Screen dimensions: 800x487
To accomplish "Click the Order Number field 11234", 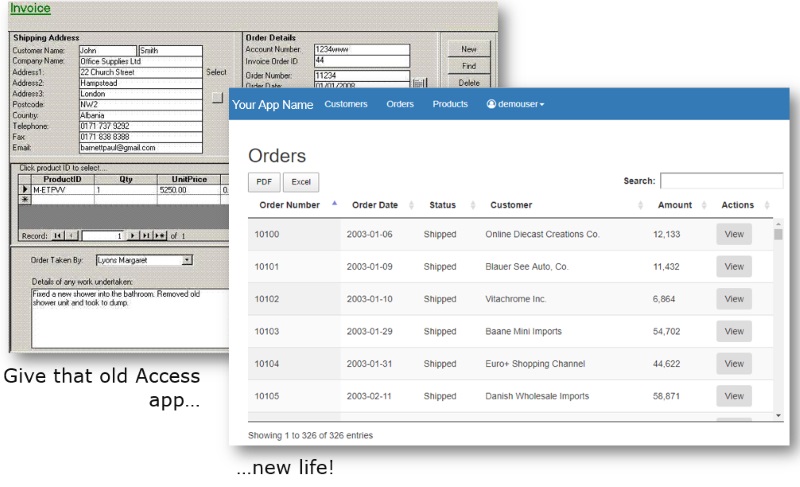I will coord(362,75).
